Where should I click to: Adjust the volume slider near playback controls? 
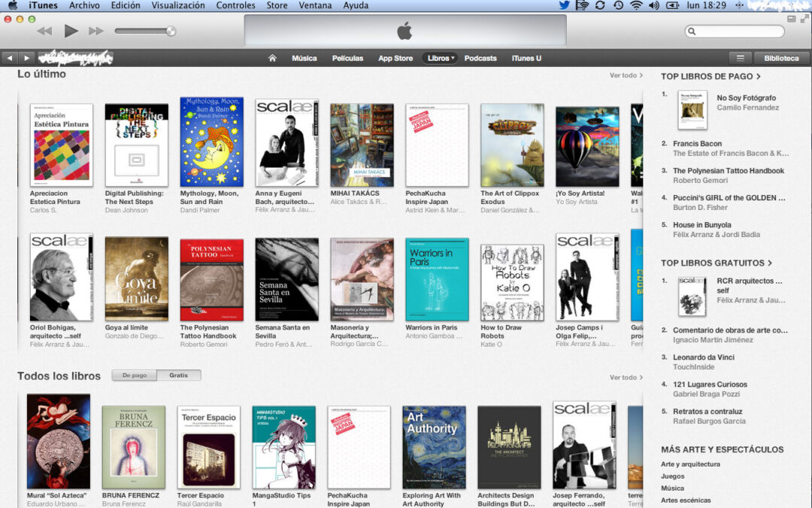(147, 31)
